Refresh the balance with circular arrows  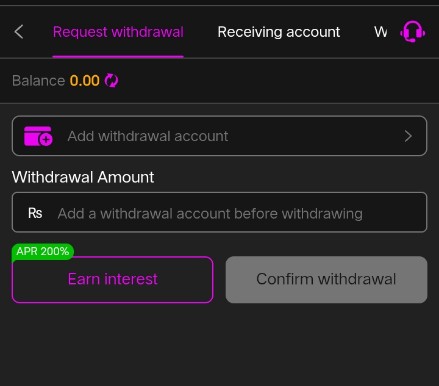click(111, 80)
